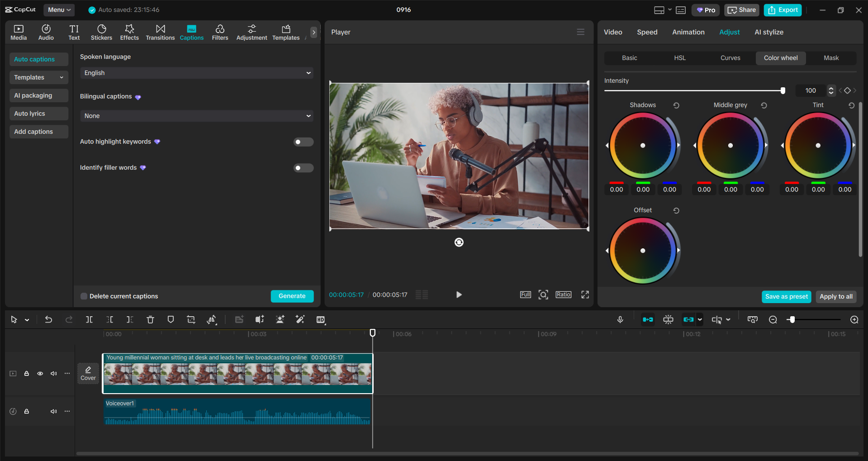
Task: Check Delete current captions
Action: click(84, 296)
